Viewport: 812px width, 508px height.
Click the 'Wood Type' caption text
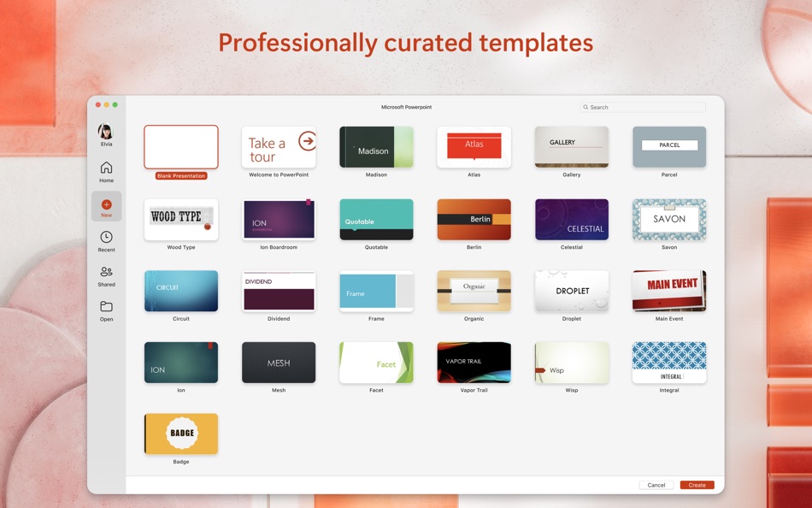click(x=180, y=247)
